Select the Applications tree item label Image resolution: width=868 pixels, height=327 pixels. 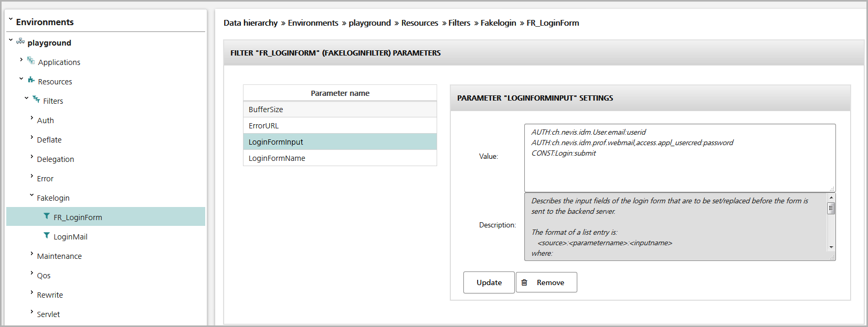click(x=59, y=62)
